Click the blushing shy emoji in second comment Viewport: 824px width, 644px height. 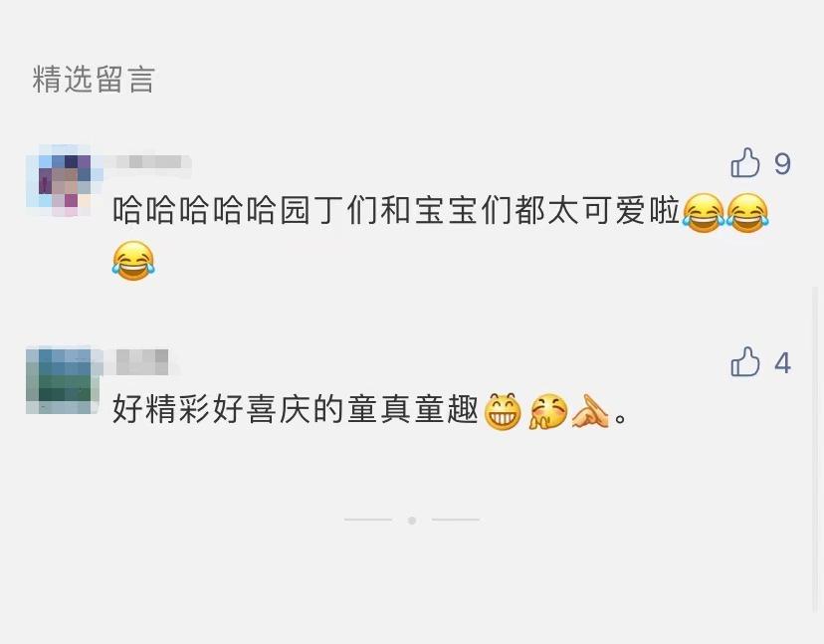click(548, 411)
